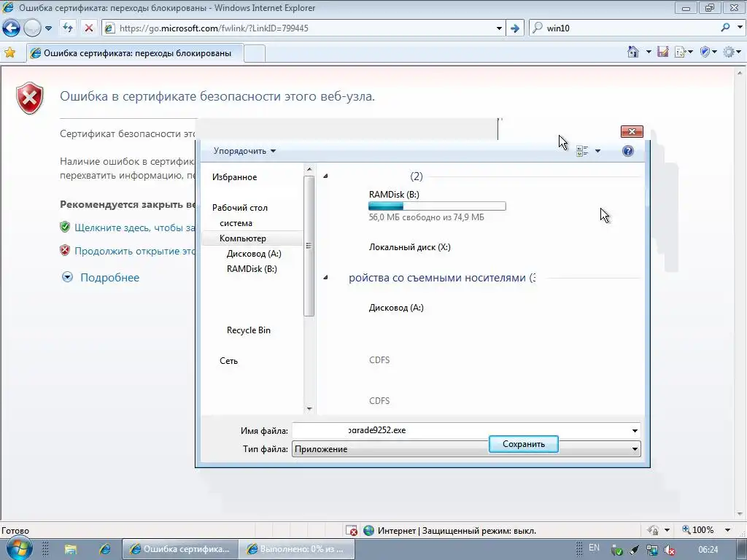Click the red shield certificate error icon

(29, 98)
